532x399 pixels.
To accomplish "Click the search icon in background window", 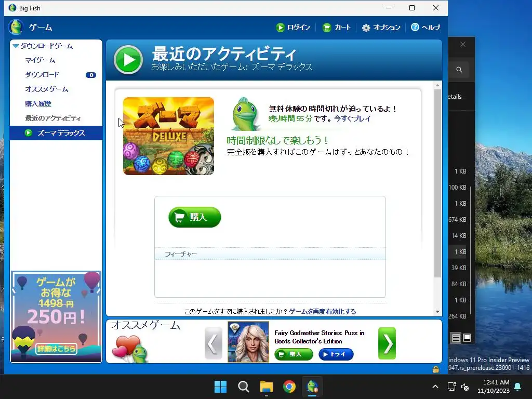I will coord(459,70).
